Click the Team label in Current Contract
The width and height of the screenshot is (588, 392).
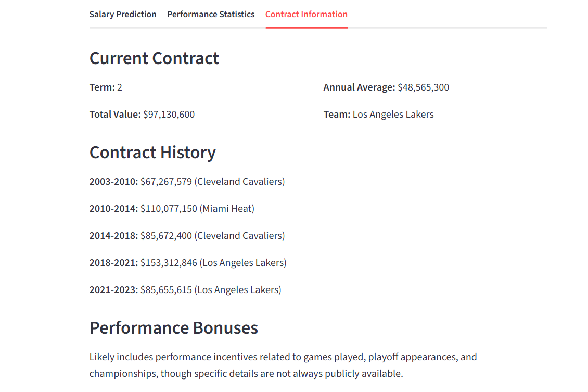tap(337, 115)
